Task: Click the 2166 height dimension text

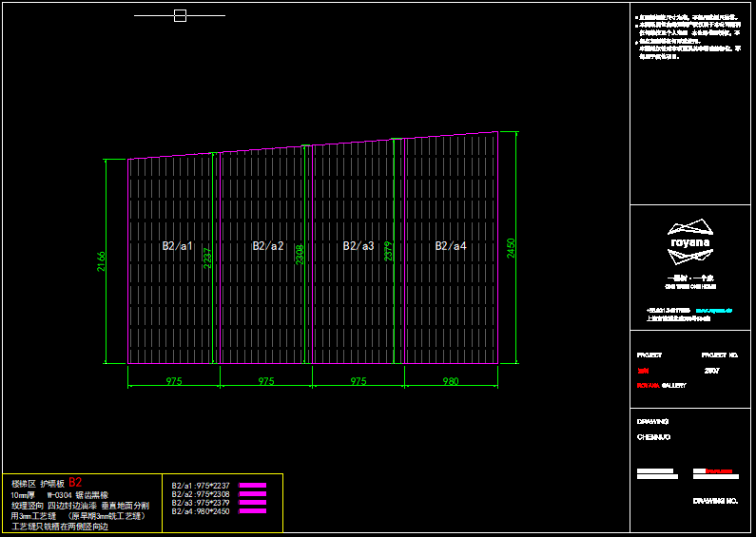Action: (101, 261)
